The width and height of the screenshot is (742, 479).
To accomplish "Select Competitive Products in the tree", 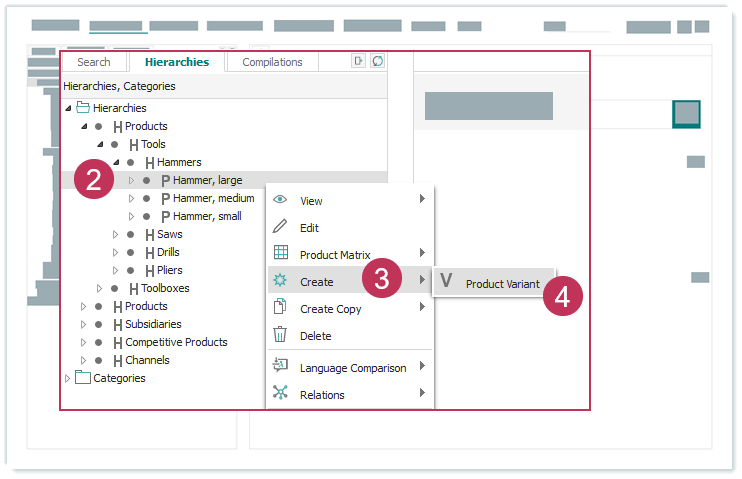I will coord(175,342).
